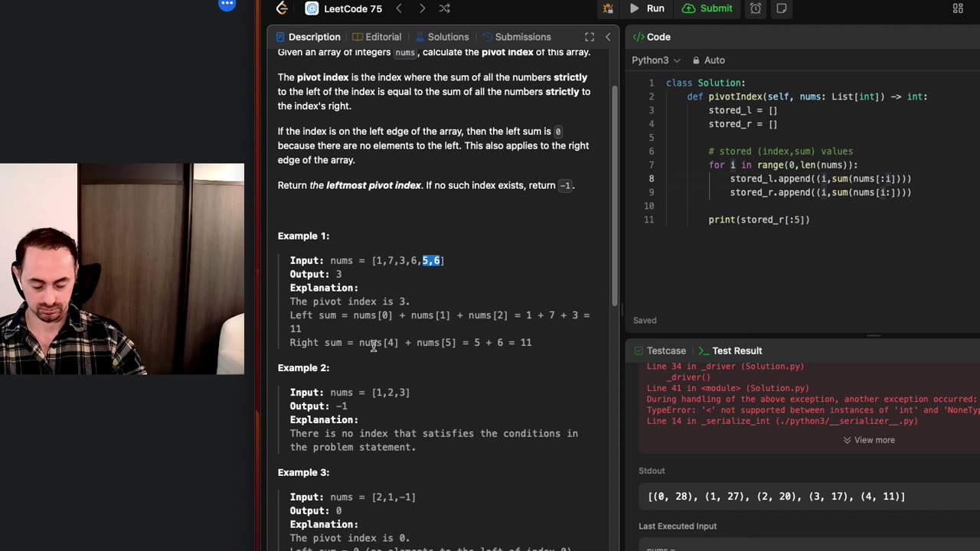
Task: Open the notes sticky note icon
Action: 782,8
